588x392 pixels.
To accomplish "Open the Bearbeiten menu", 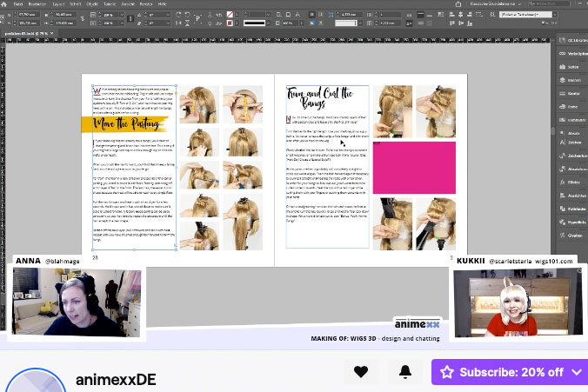I will tap(37, 4).
